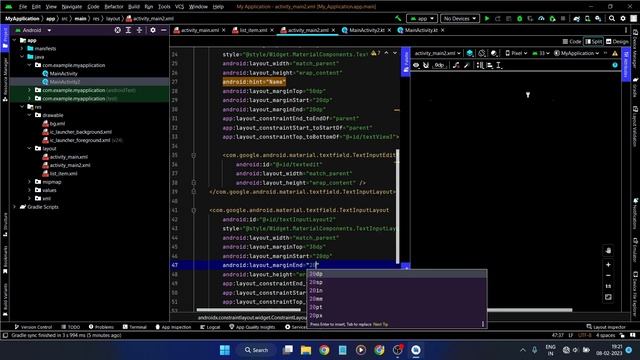
Task: Open the Problems tool window
Action: tap(101, 327)
